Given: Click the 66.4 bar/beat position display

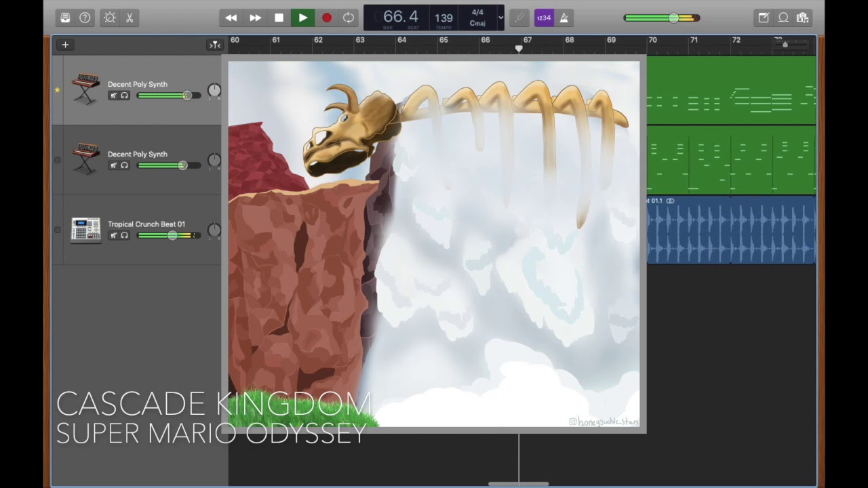Looking at the screenshot, I should [x=400, y=17].
